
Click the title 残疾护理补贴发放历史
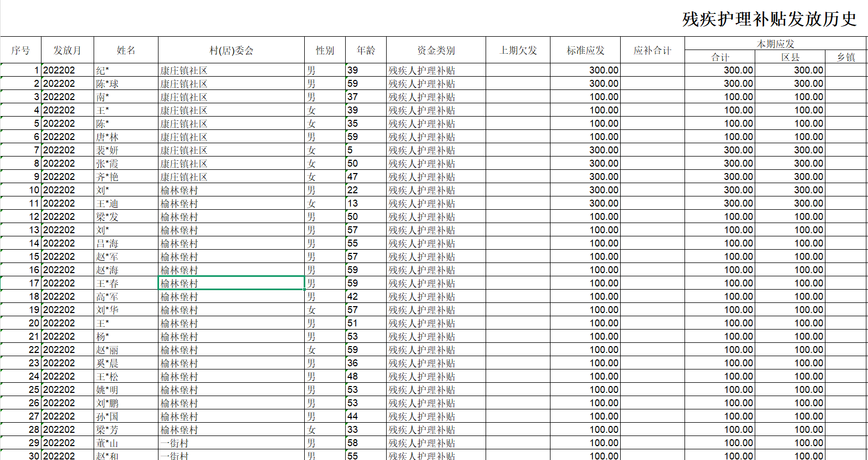pyautogui.click(x=769, y=19)
